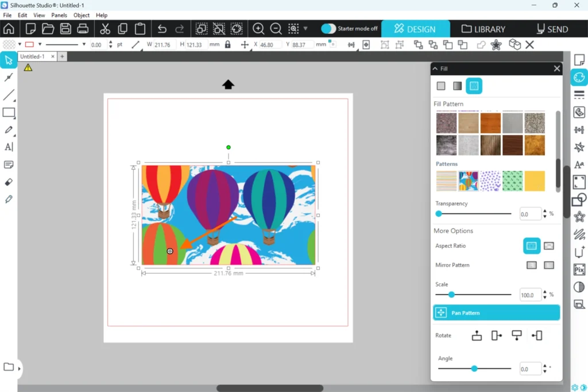This screenshot has width=588, height=392.
Task: Open the line color dropdown arrow
Action: point(39,44)
